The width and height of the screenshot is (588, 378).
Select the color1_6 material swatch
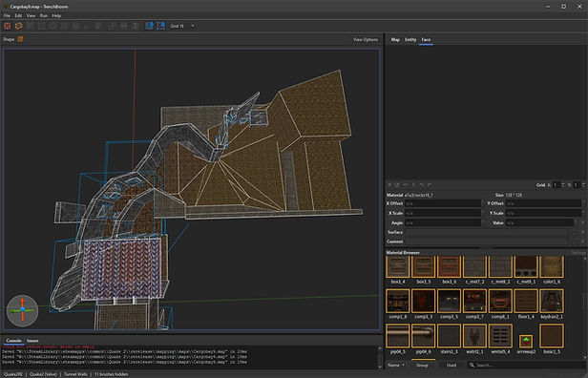tap(552, 266)
